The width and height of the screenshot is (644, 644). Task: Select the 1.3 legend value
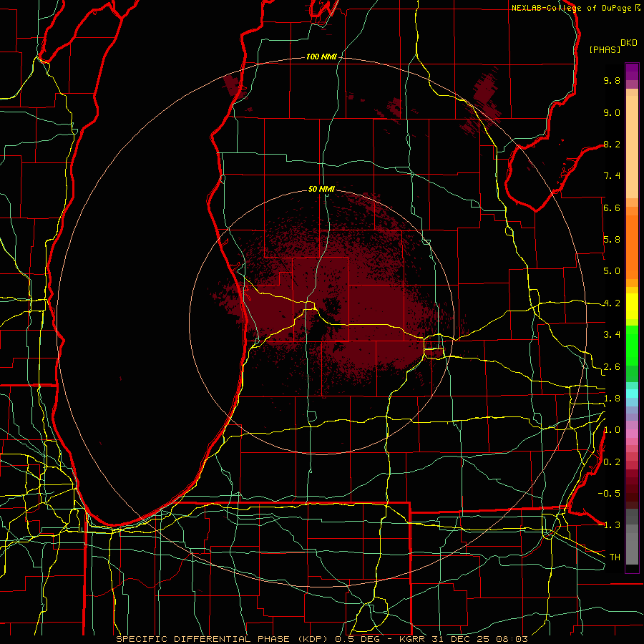[x=610, y=525]
